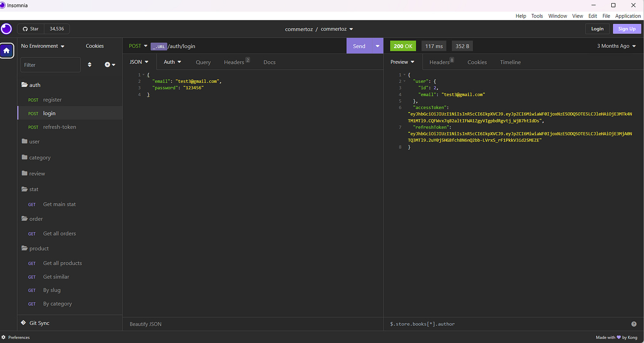Open the Get main stat request
Viewport: 644px width, 343px height.
pos(70,204)
